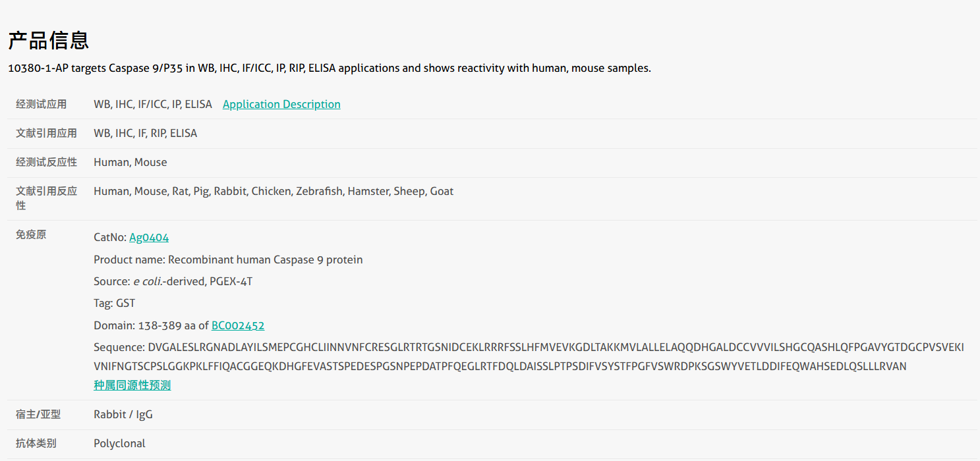Select the 文献引用应用 row label
Screen dimensions: 980x461
coord(46,133)
